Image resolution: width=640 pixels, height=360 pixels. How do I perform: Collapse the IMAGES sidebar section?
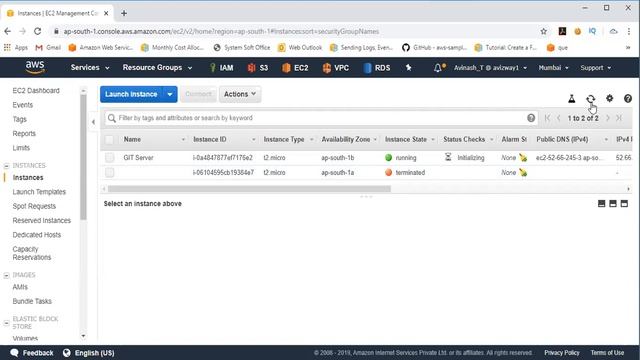(x=7, y=276)
